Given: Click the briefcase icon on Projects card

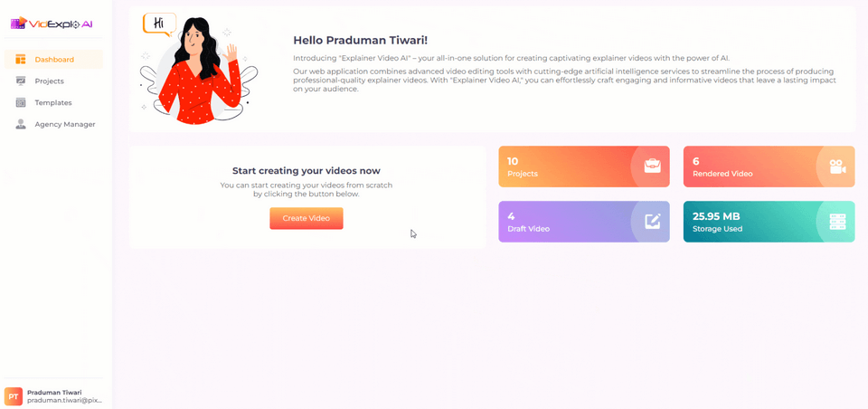Looking at the screenshot, I should tap(652, 166).
